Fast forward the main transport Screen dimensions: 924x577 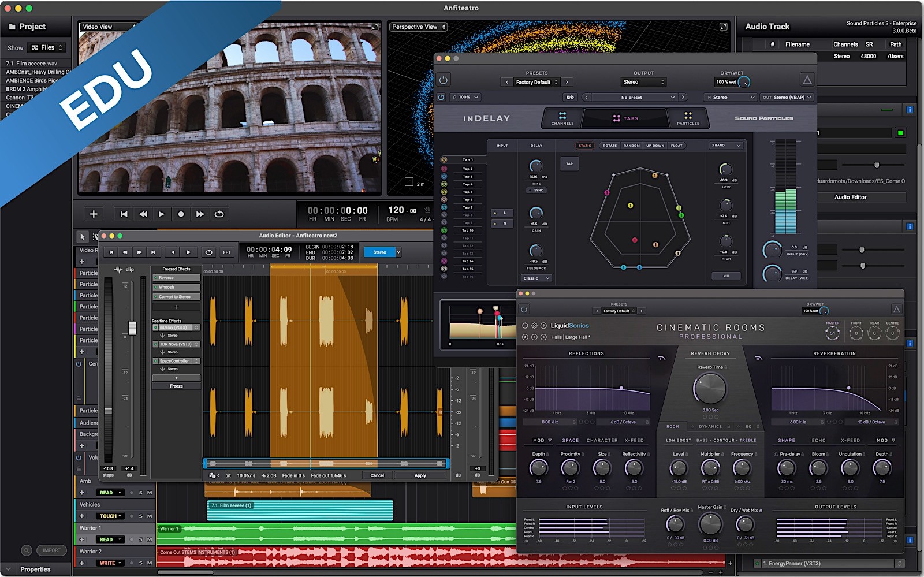(x=200, y=214)
